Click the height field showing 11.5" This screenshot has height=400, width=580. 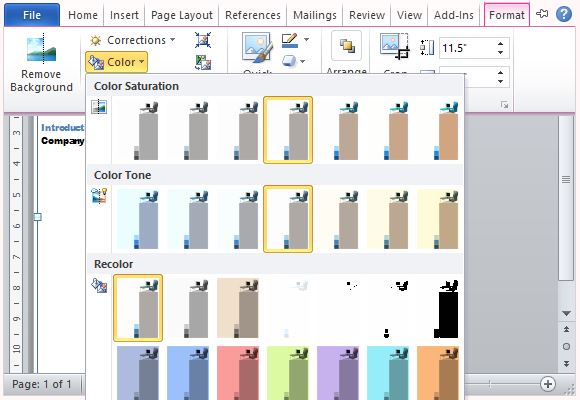coord(468,48)
